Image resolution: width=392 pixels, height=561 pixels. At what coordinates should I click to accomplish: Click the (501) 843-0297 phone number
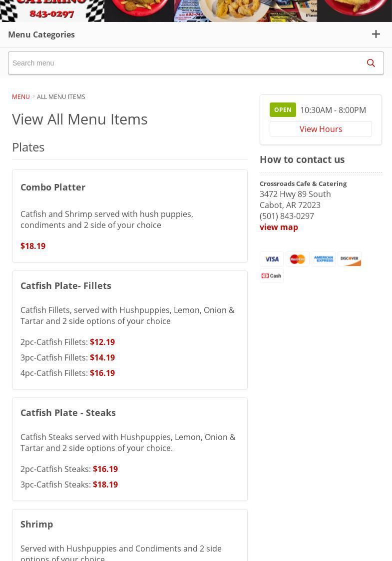point(287,216)
